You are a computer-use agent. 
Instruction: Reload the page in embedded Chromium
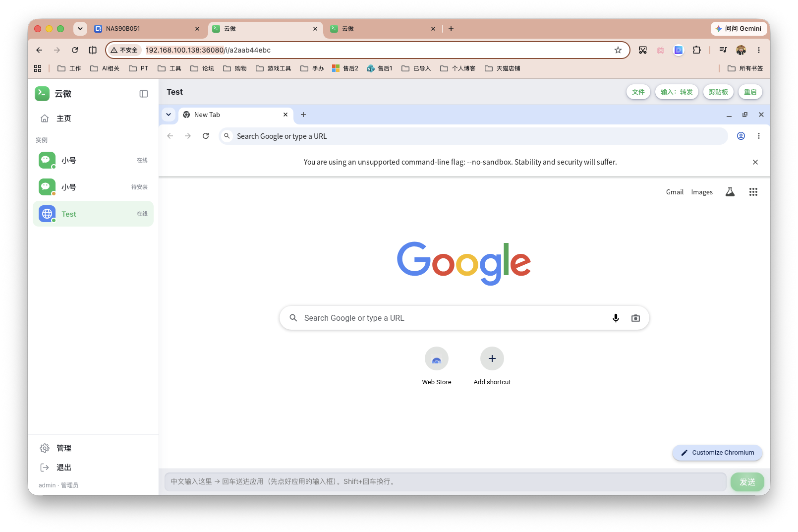pos(206,136)
